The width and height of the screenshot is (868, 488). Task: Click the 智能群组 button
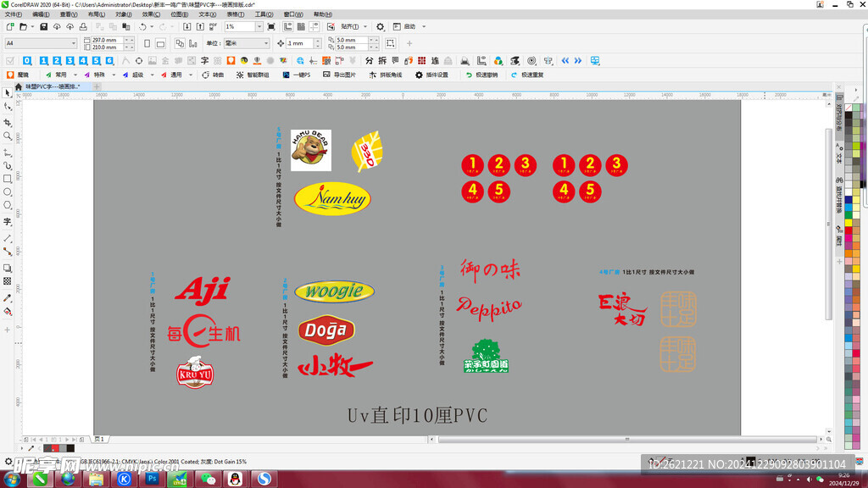pos(253,75)
